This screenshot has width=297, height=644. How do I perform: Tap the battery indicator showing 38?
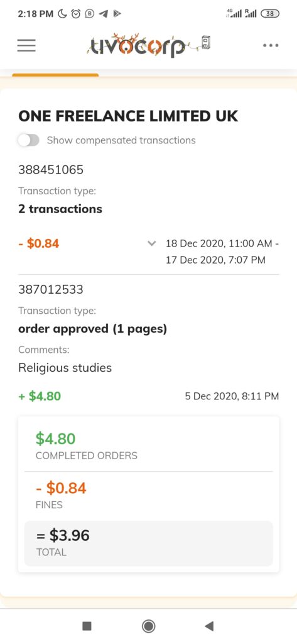(269, 14)
